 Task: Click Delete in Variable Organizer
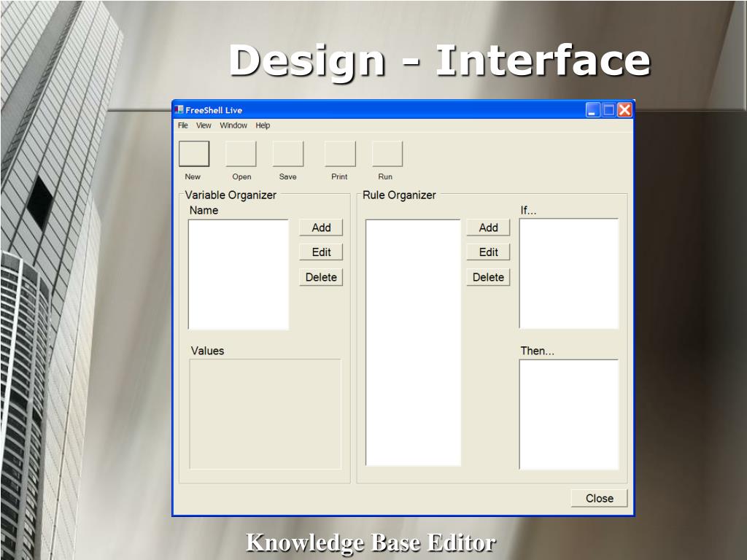pos(321,277)
